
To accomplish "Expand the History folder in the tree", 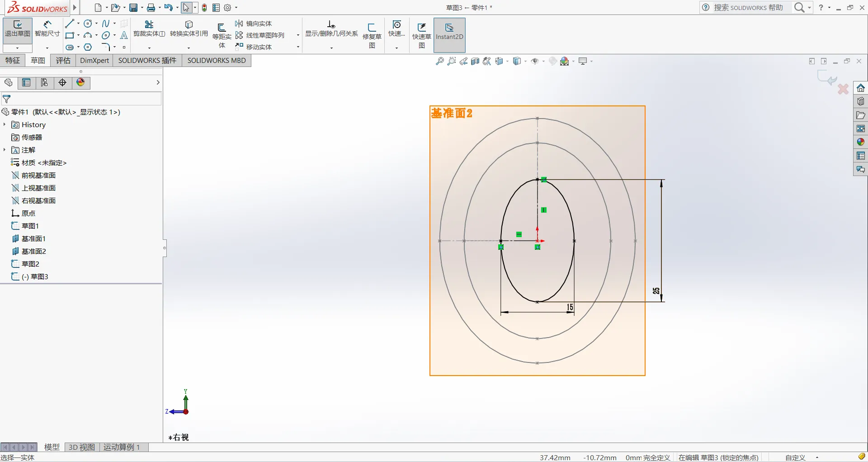I will click(5, 124).
